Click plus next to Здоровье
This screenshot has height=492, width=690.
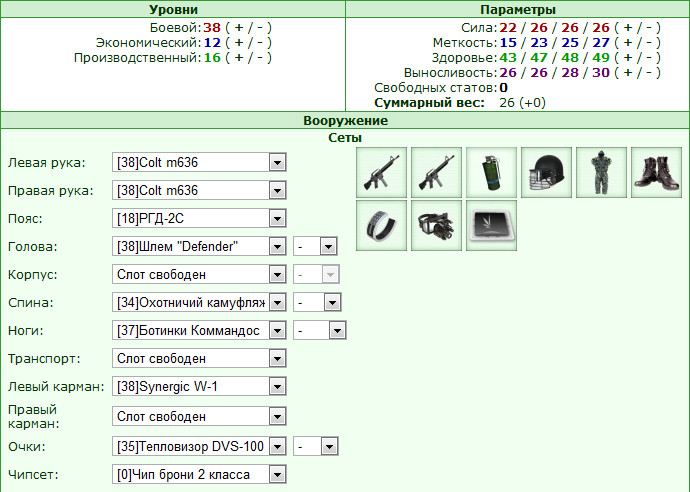[628, 58]
